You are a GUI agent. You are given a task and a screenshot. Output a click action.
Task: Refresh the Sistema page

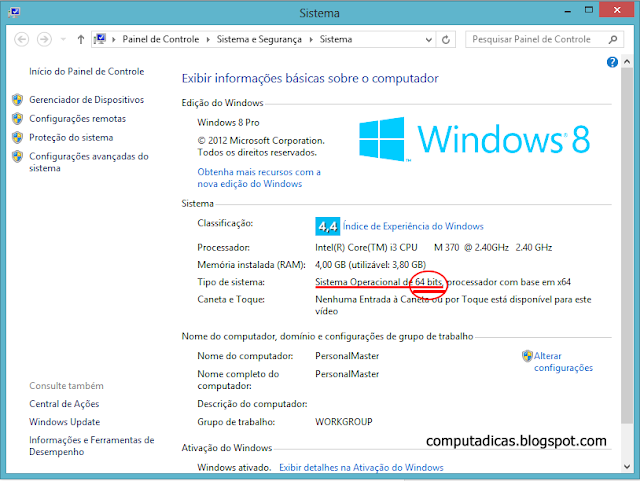[x=446, y=40]
